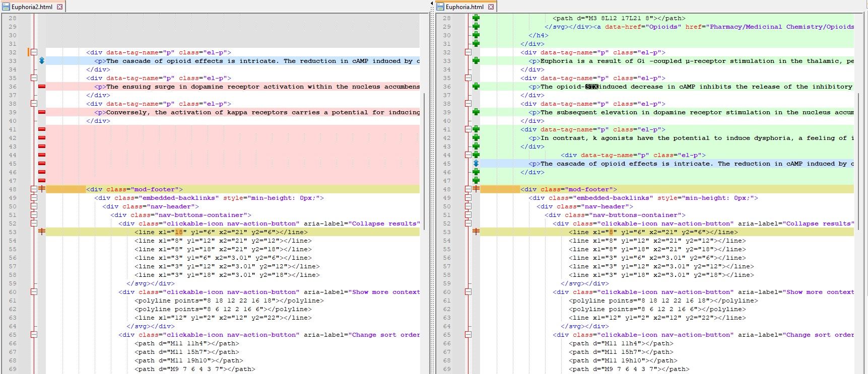This screenshot has width=868, height=374.
Task: Click red removed marker on left line 36
Action: coord(42,87)
